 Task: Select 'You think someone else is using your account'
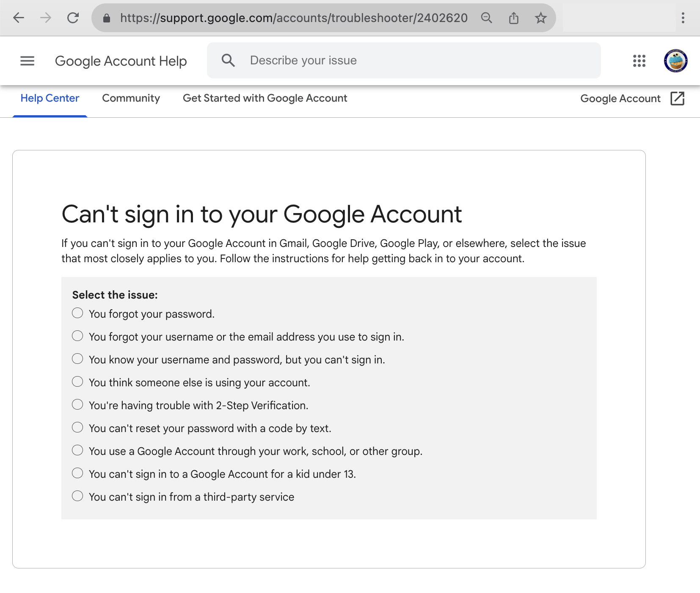click(x=77, y=381)
